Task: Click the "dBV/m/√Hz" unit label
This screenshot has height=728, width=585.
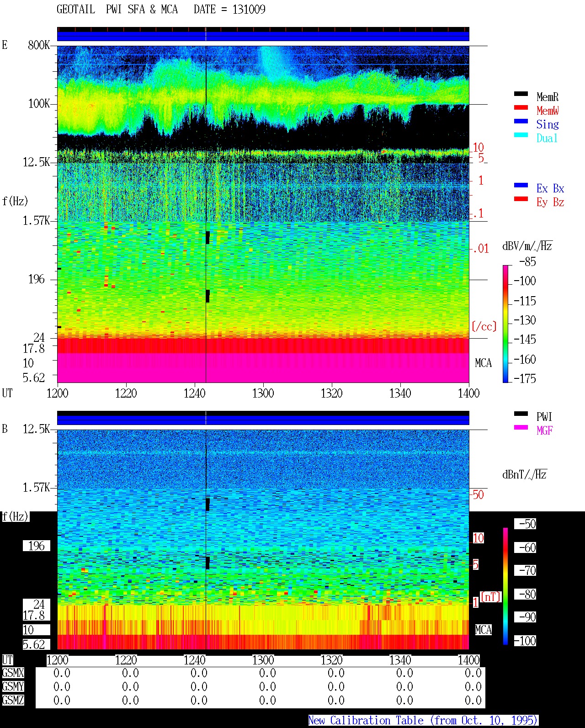Action: [x=527, y=246]
